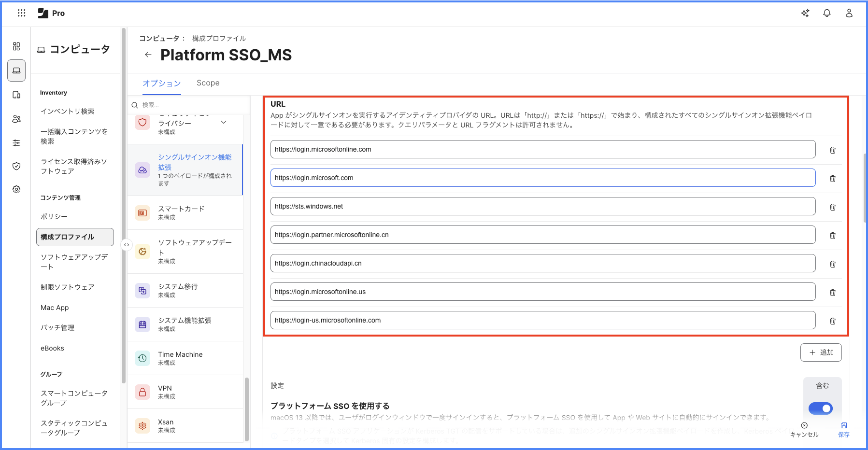Screen dimensions: 868x450
Task: Edit the https://login.microsoftonline.com URL field
Action: pos(543,149)
